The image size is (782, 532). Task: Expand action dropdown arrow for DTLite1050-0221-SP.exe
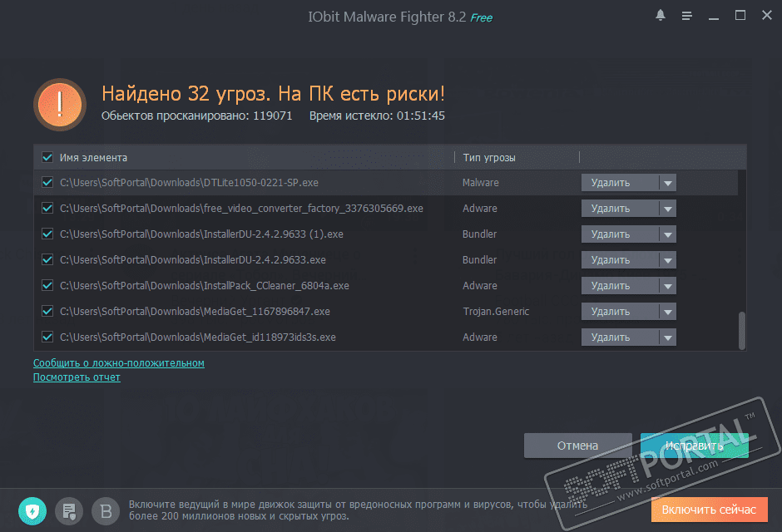point(668,183)
